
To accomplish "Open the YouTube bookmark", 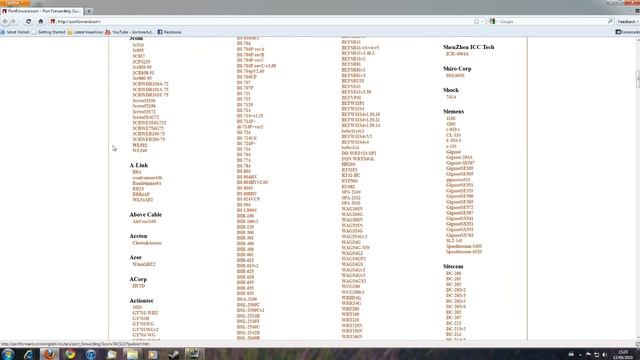I will 129,32.
